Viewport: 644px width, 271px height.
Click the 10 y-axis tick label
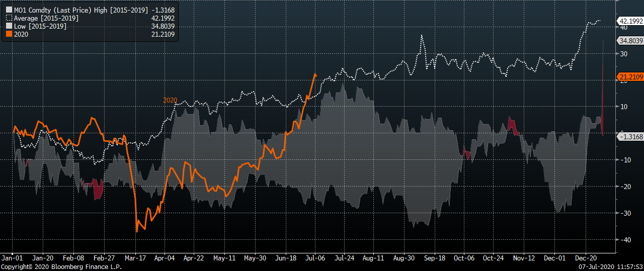click(x=623, y=107)
